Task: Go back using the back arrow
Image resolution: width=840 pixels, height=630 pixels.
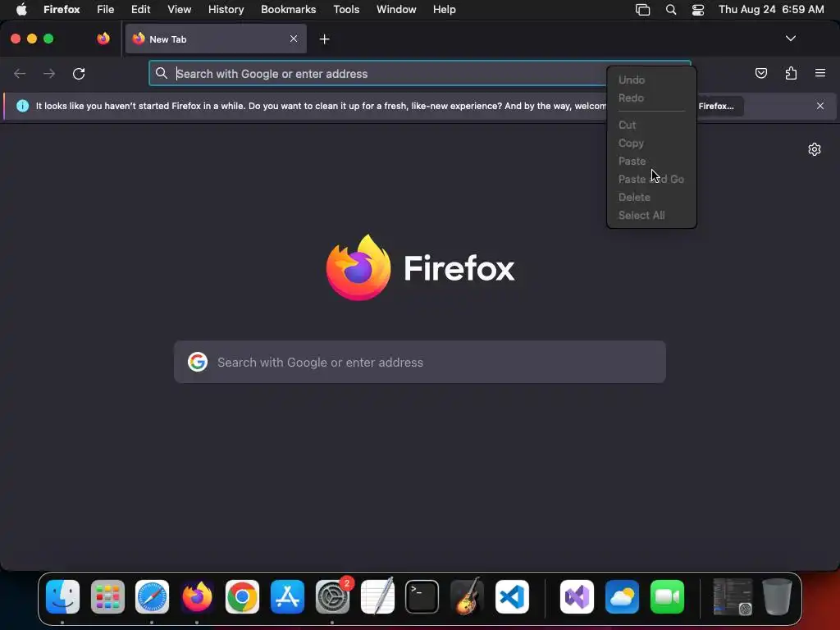Action: [x=20, y=73]
